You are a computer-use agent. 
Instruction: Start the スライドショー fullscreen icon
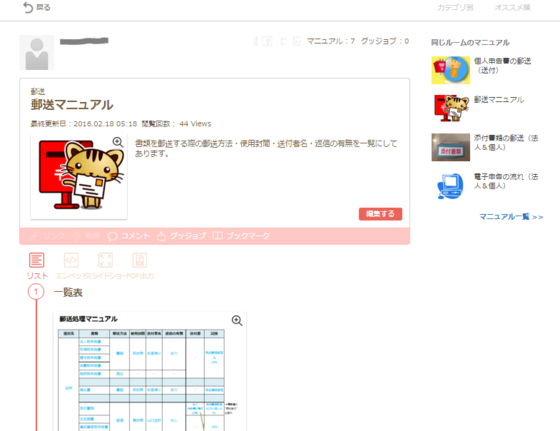tap(105, 260)
